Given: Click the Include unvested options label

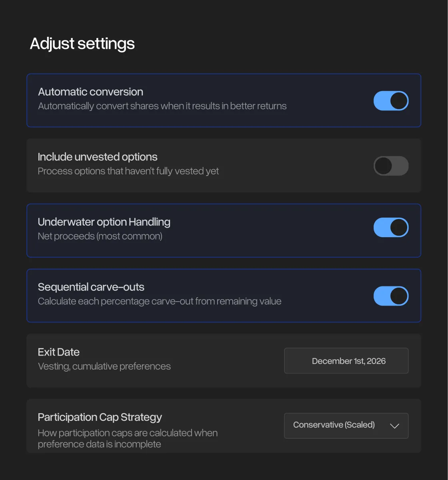Looking at the screenshot, I should pos(98,157).
